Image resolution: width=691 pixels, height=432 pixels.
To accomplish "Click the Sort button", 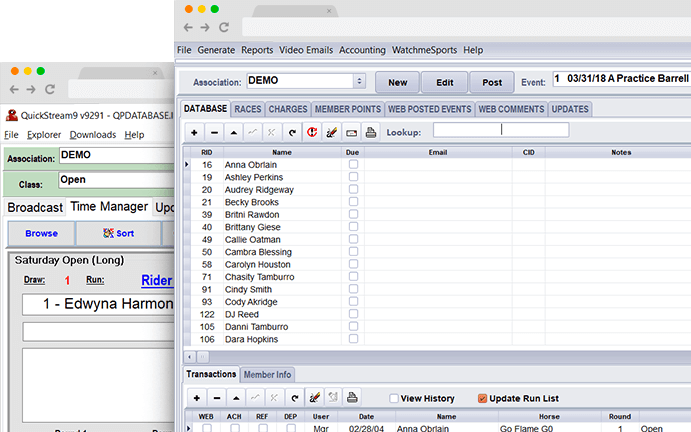I will 119,233.
